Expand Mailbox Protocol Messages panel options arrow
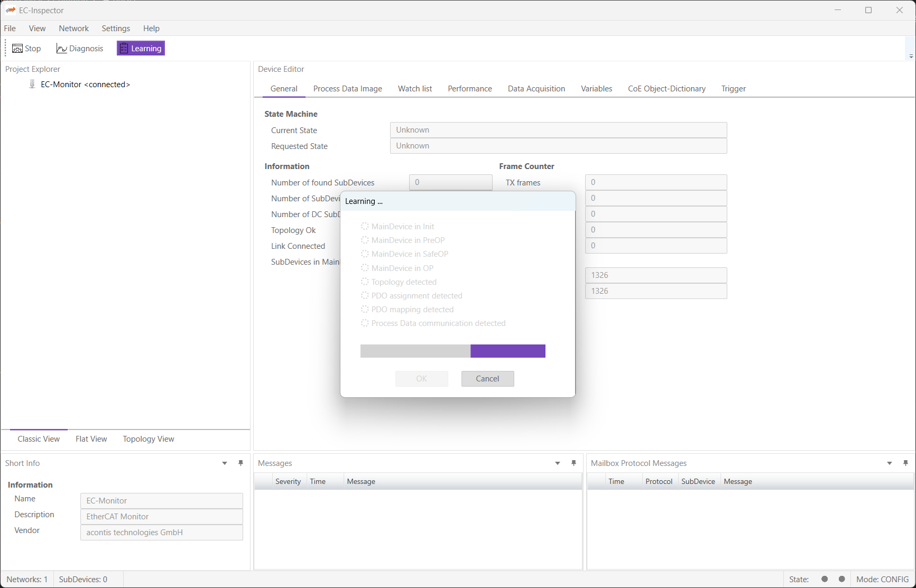This screenshot has width=916, height=588. click(890, 463)
